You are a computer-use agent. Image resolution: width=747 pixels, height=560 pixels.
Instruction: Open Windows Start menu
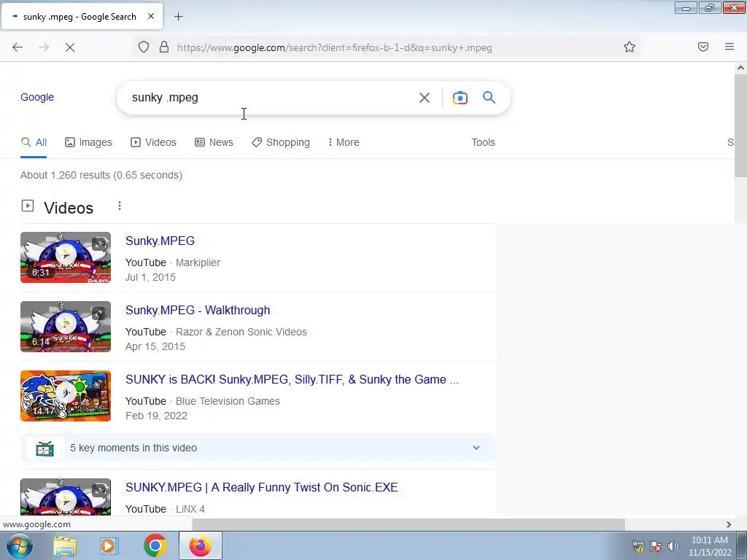(x=20, y=545)
